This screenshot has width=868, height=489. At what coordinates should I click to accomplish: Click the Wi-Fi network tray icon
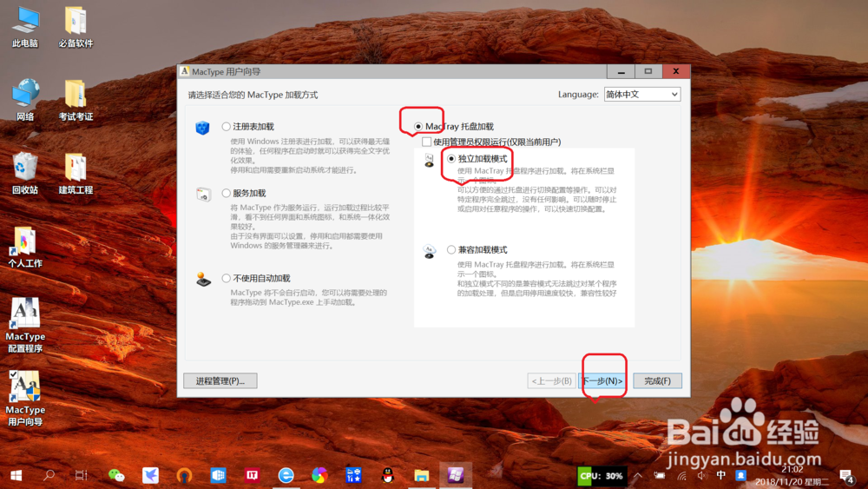682,475
